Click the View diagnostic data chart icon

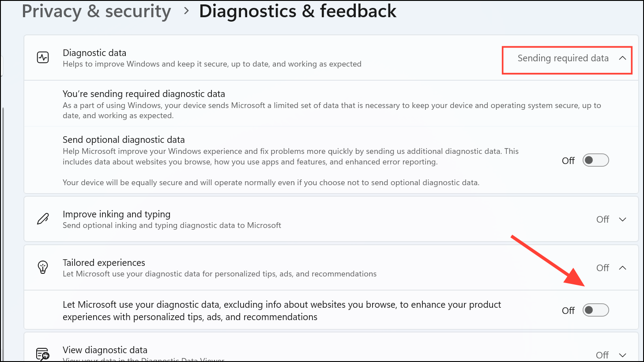point(42,354)
